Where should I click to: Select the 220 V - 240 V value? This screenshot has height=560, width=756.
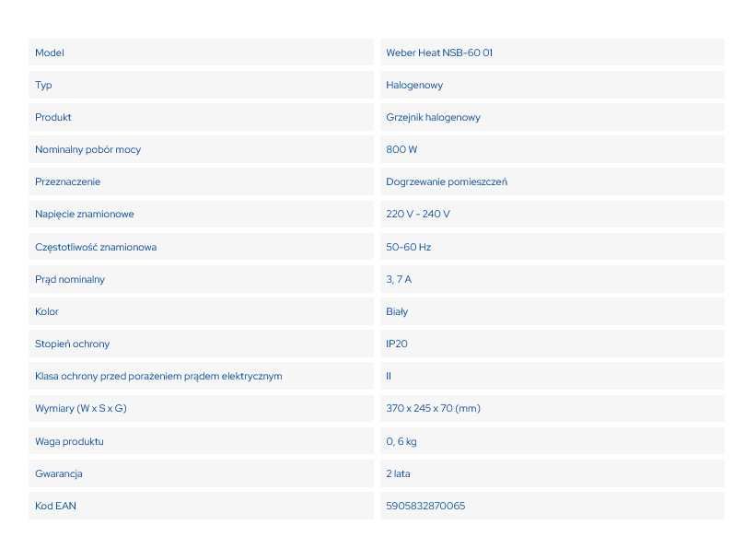click(x=417, y=215)
